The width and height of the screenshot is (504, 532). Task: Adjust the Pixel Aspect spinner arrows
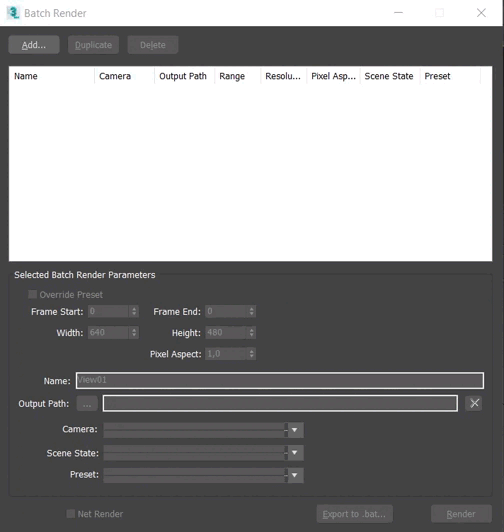point(251,354)
